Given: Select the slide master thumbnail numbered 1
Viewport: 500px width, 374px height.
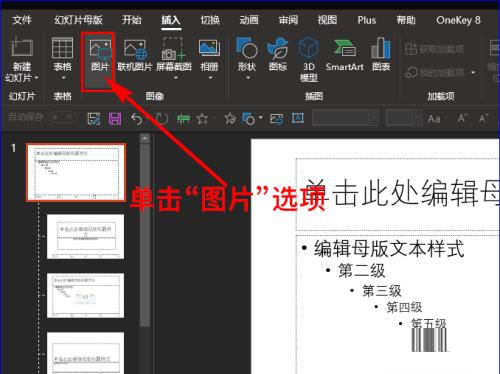Looking at the screenshot, I should tap(76, 172).
